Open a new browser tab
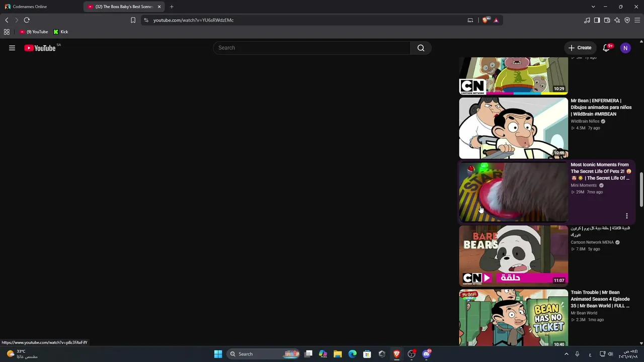 [x=172, y=7]
